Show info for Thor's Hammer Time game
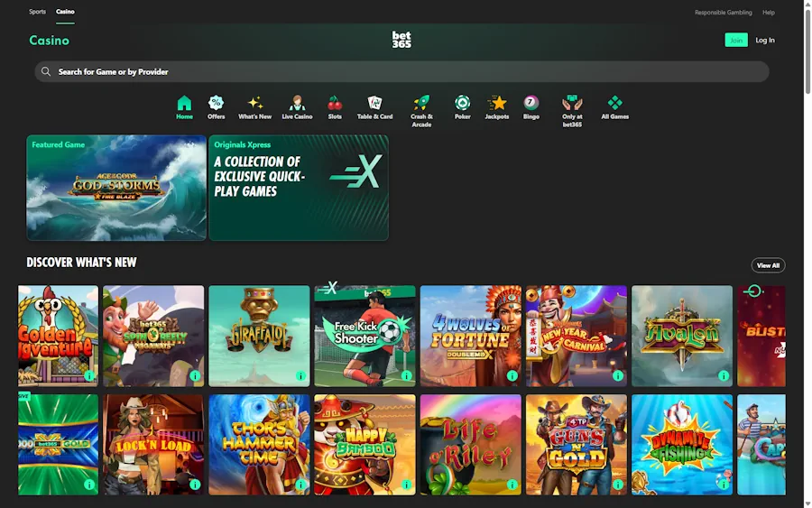 pos(300,485)
